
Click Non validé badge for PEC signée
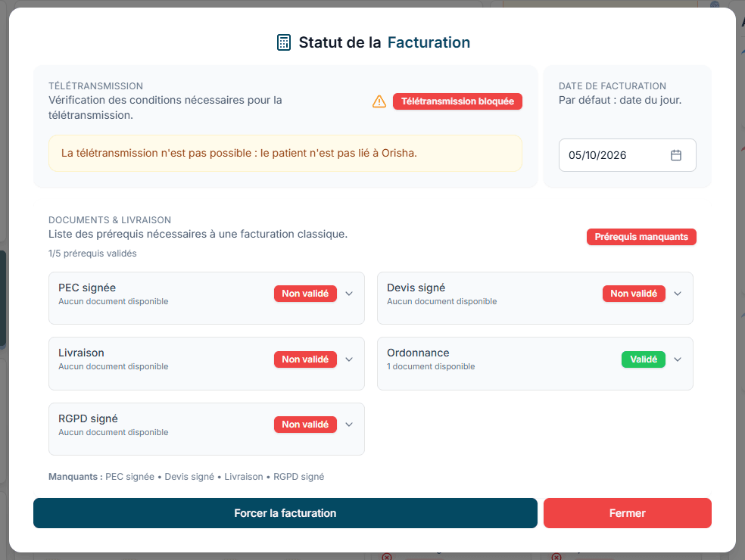pos(305,294)
